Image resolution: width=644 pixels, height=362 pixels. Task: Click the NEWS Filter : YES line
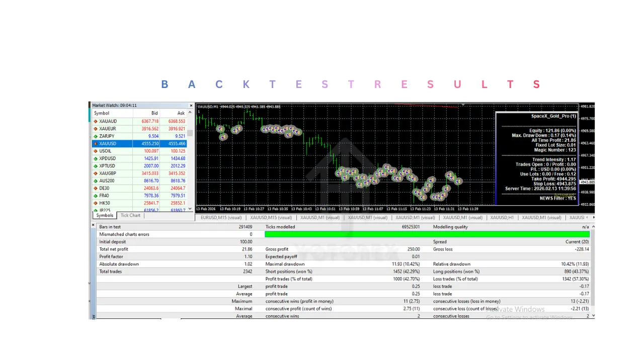click(558, 199)
